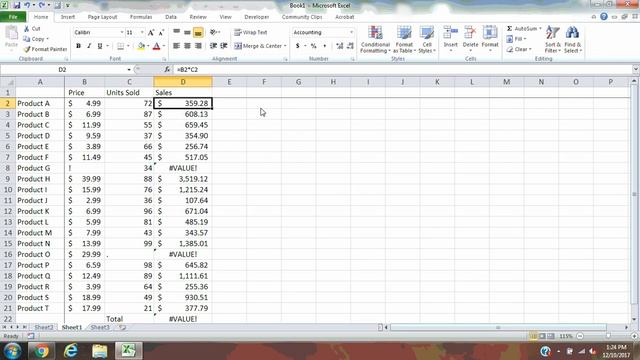
Task: Open the font size dropdown
Action: click(142, 32)
